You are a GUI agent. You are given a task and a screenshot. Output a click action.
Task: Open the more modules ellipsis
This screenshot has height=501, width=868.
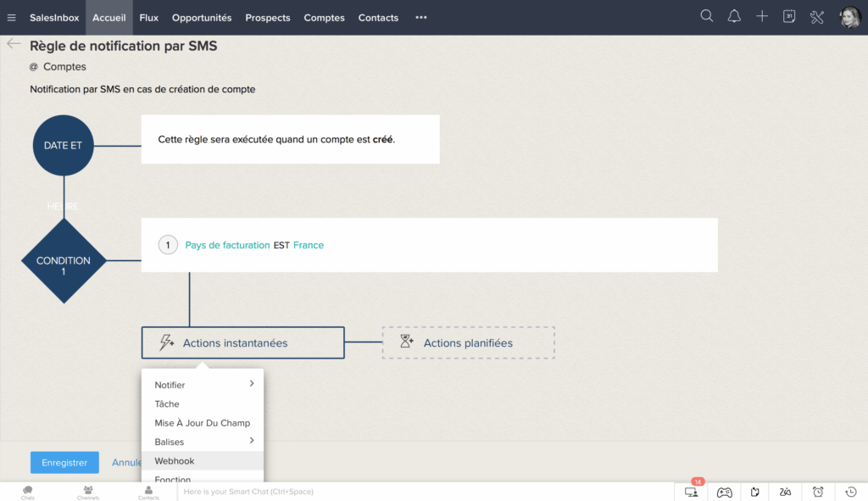[421, 17]
